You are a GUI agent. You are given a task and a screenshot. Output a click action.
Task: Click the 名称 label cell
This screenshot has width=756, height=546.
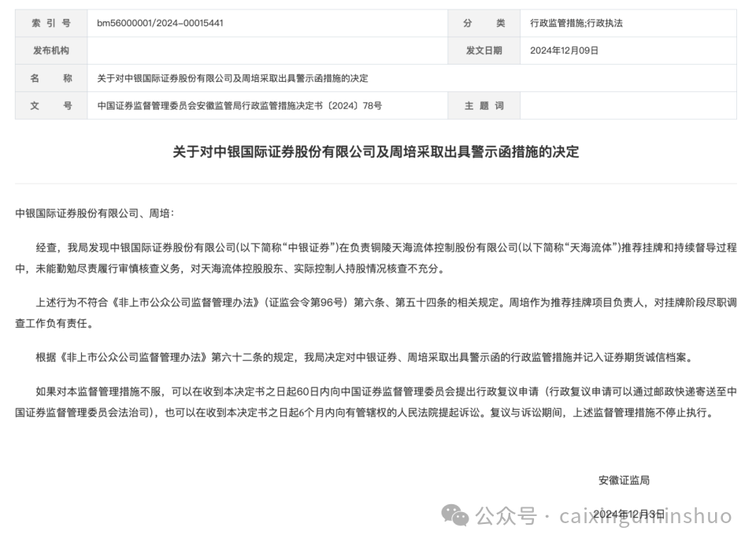(x=51, y=78)
